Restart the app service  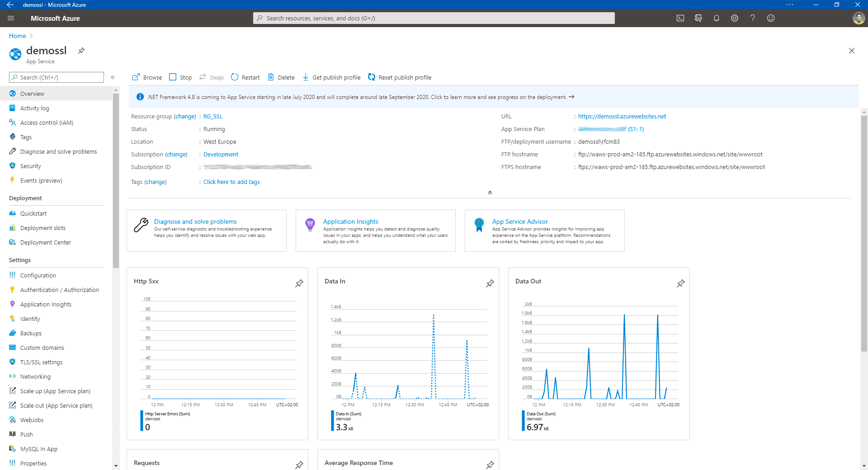click(245, 77)
